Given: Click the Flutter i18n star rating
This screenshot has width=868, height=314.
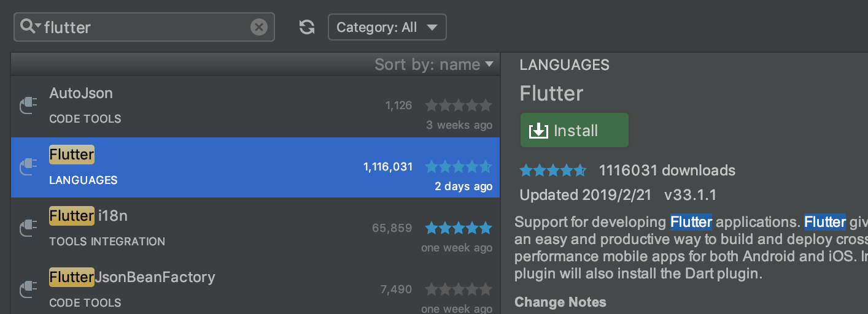Looking at the screenshot, I should tap(458, 228).
